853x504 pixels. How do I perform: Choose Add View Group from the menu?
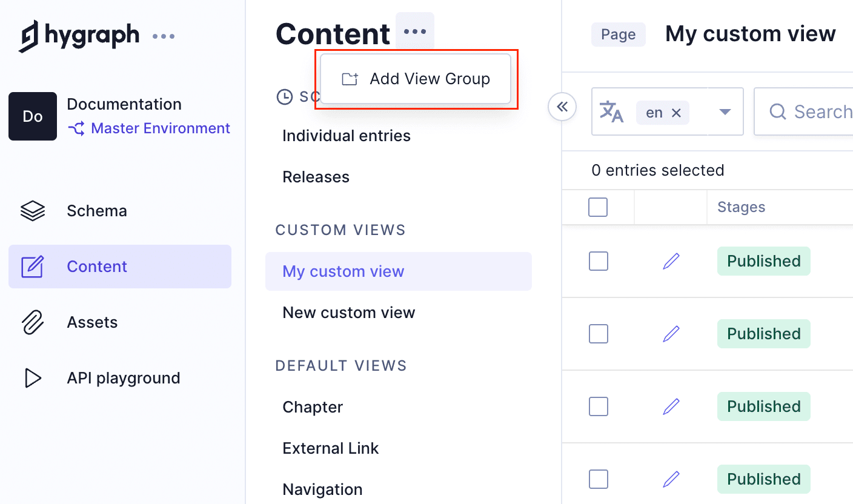pos(416,79)
